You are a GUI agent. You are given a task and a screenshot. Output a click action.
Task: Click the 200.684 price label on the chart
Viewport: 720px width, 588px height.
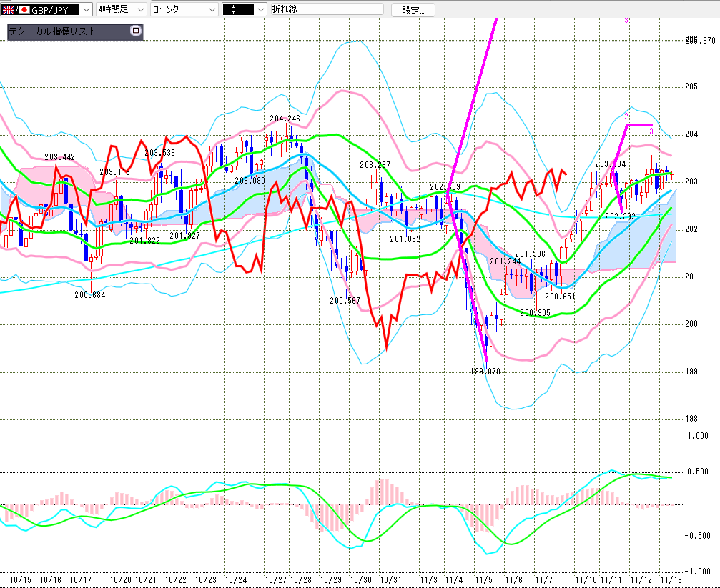tap(89, 294)
